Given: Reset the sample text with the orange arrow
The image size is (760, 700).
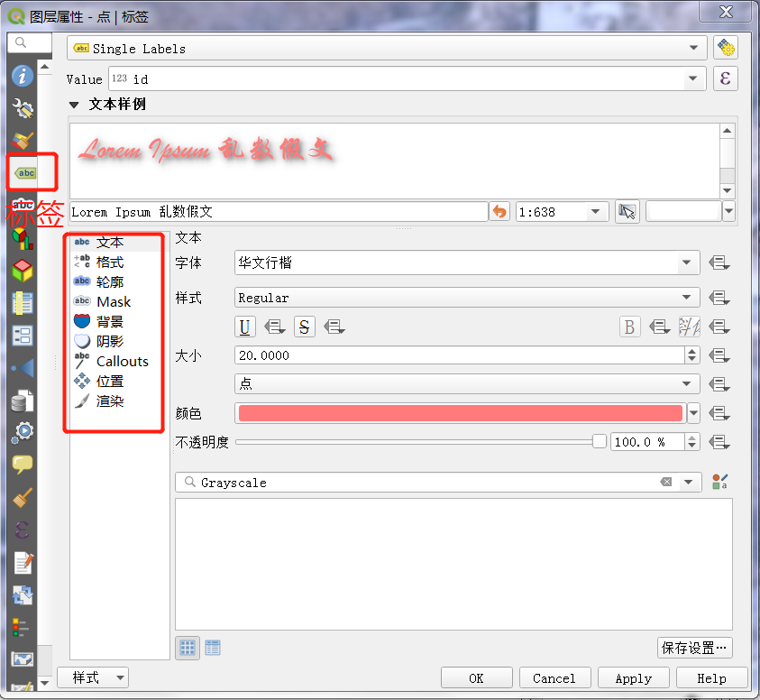Looking at the screenshot, I should (x=499, y=212).
